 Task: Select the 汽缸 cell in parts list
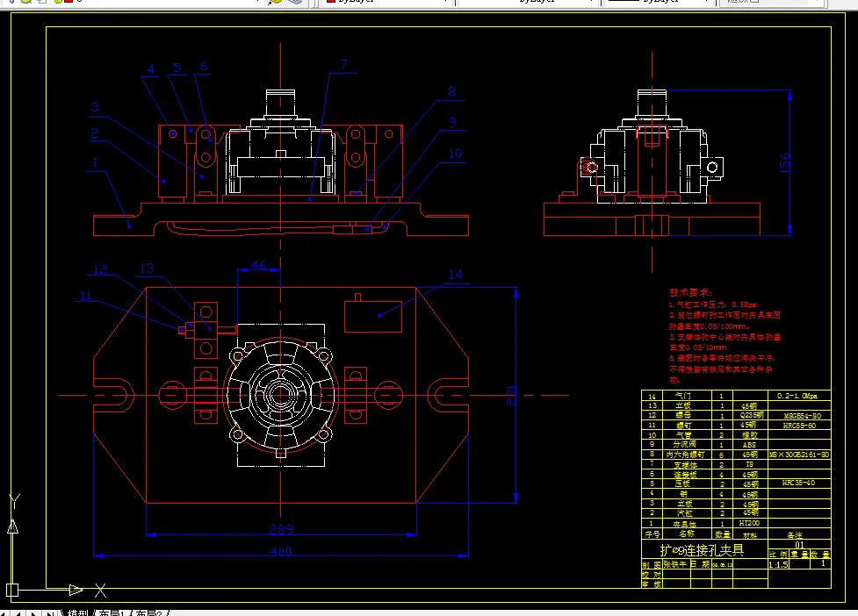[x=684, y=513]
